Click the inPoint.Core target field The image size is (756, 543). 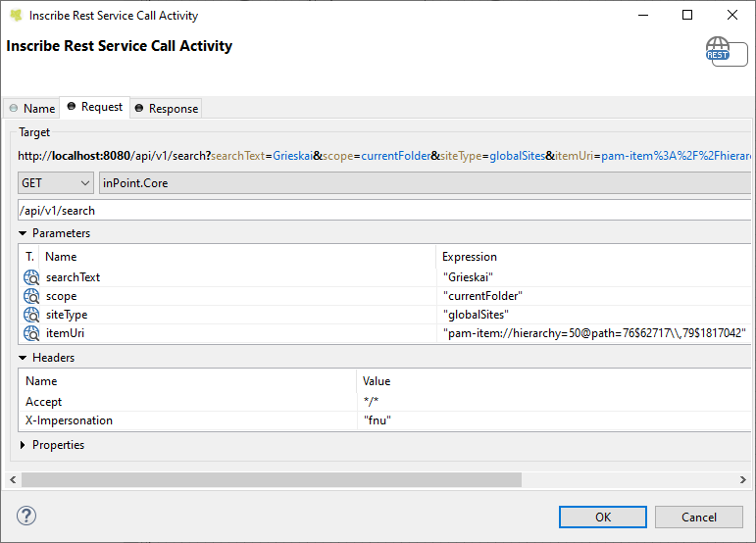(425, 183)
